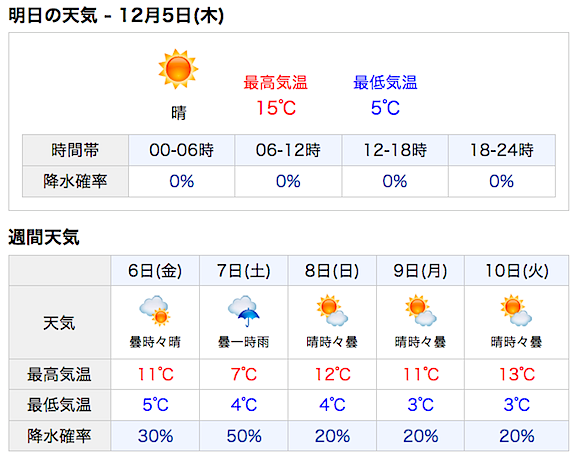Click the 明日の天気 heading
This screenshot has height=459, width=576.
point(53,16)
